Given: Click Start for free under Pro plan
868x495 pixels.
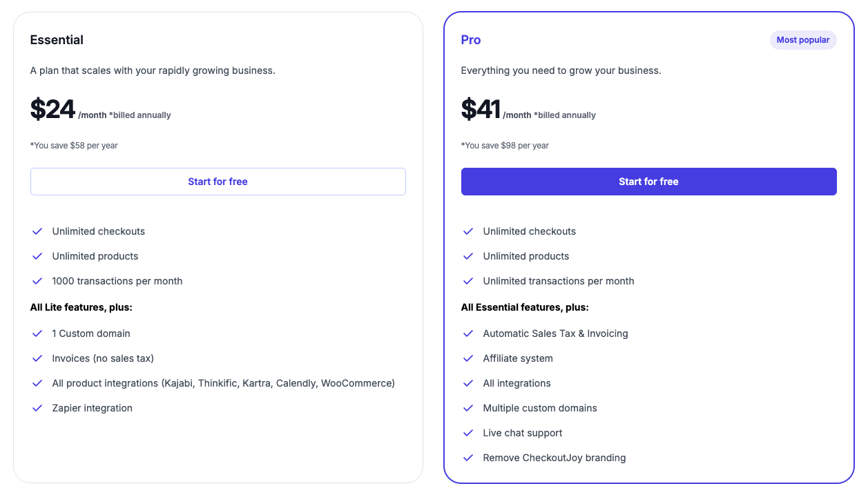Looking at the screenshot, I should coord(648,182).
